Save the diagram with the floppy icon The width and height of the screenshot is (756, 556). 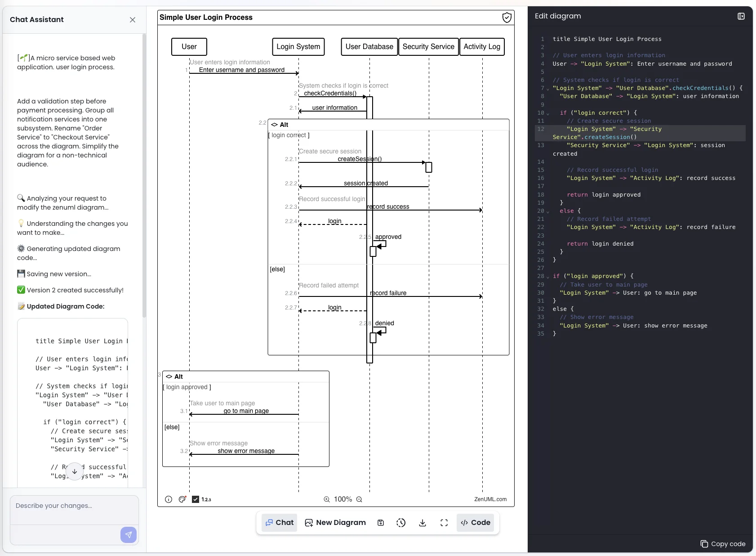tap(381, 523)
